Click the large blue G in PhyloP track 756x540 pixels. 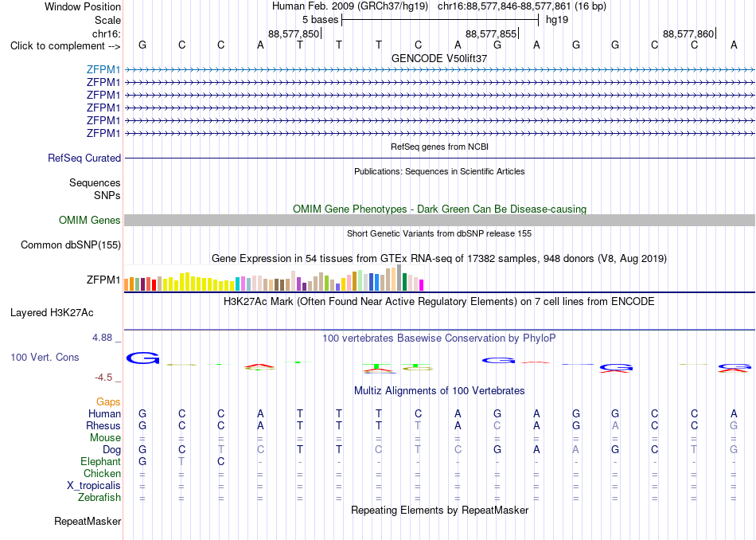142,358
